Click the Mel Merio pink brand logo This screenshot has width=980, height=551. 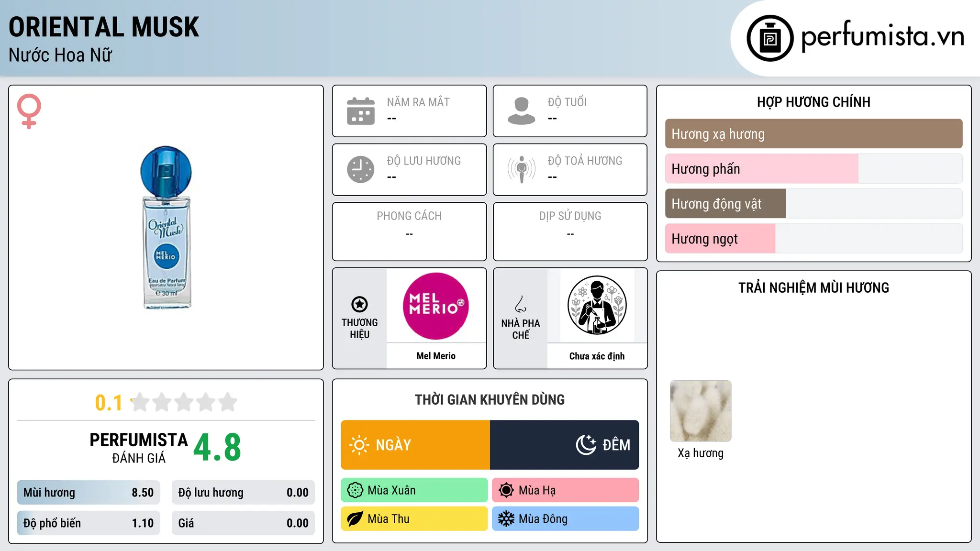pyautogui.click(x=436, y=306)
